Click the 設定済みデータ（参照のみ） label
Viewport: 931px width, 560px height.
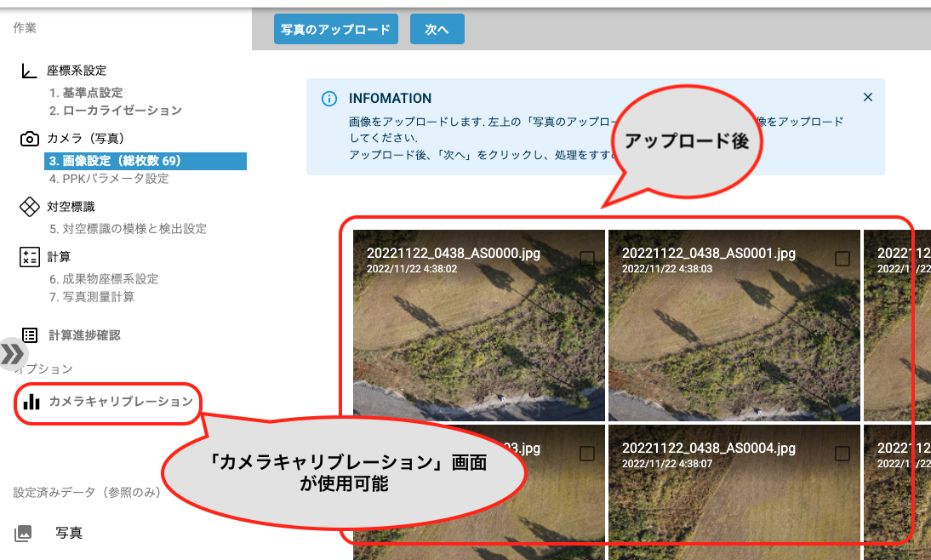(87, 492)
